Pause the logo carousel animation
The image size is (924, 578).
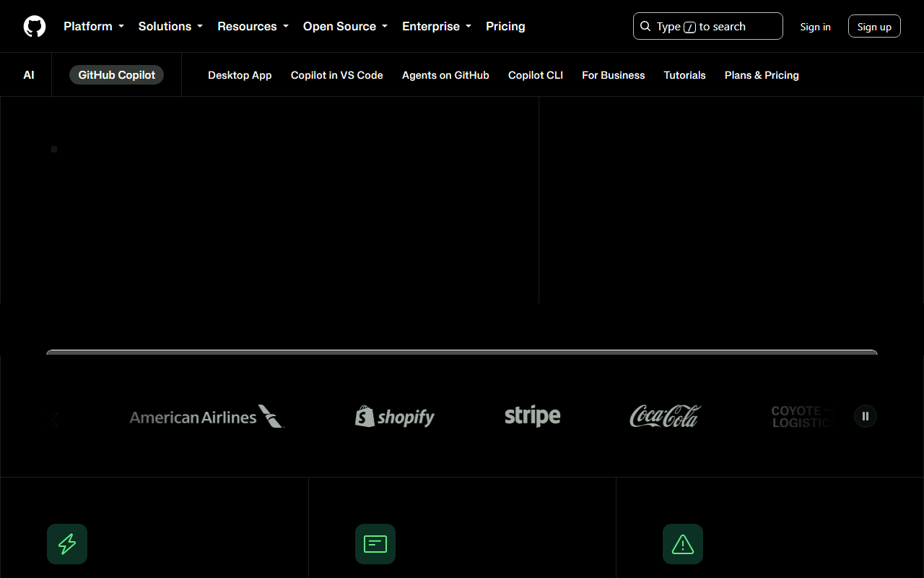click(866, 416)
